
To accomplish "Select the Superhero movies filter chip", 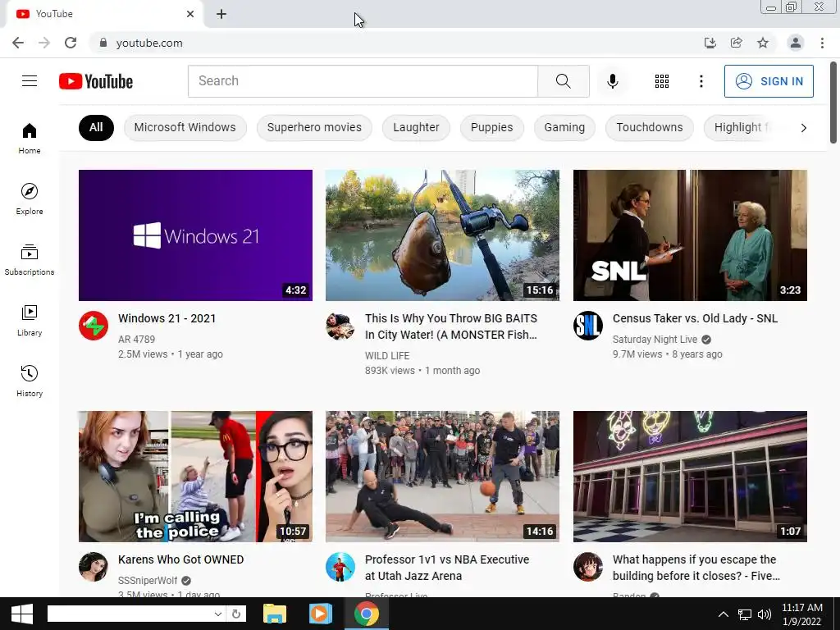I will [314, 127].
